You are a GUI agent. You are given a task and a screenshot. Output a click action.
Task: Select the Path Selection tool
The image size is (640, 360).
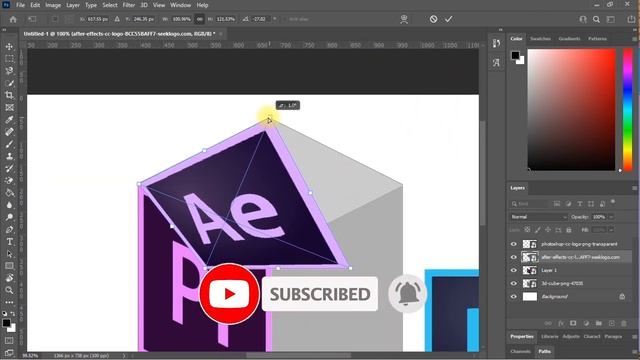tap(9, 254)
